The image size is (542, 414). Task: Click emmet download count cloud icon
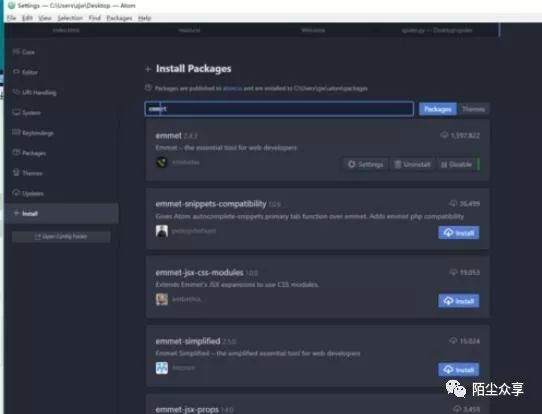pos(444,135)
